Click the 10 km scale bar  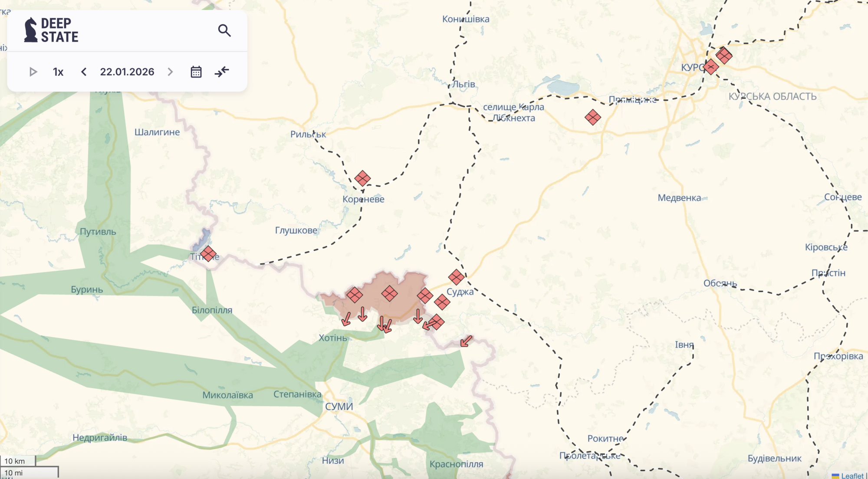[x=17, y=461]
